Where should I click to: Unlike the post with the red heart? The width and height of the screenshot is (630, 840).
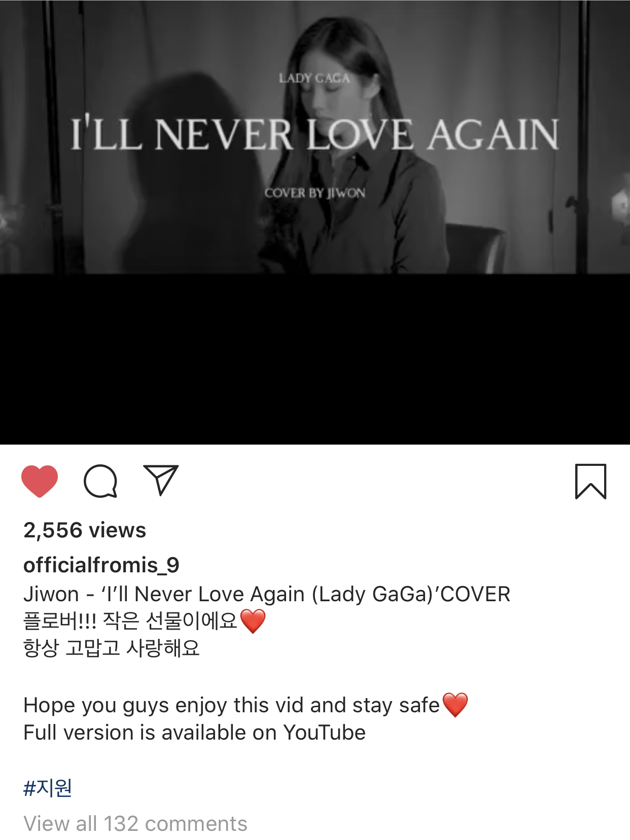(40, 481)
